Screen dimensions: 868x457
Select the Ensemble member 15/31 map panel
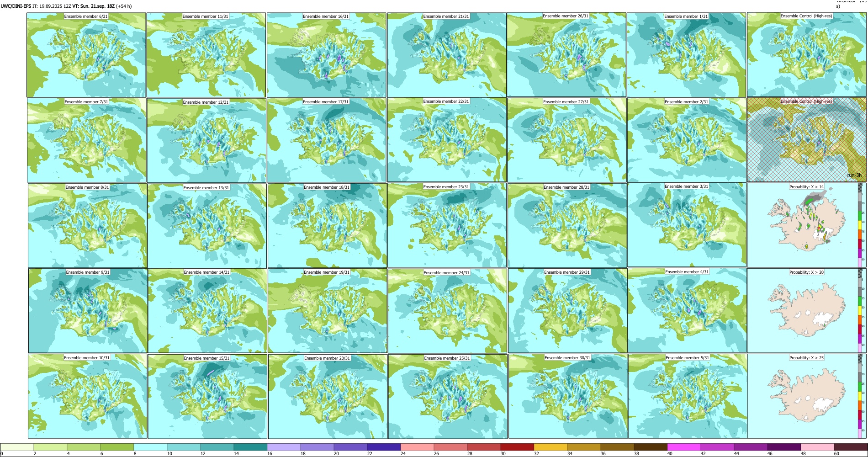tap(207, 397)
